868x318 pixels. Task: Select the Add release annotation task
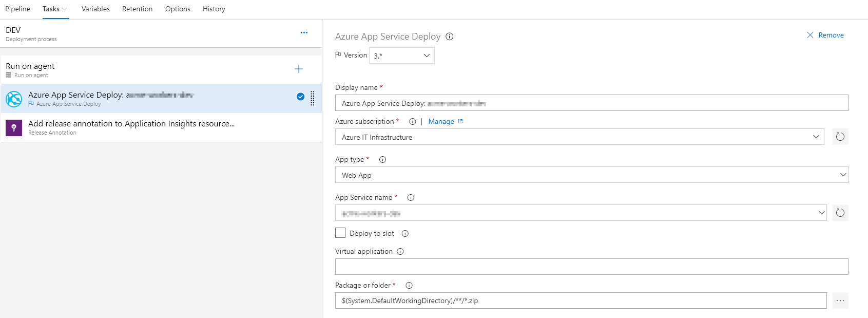(161, 127)
